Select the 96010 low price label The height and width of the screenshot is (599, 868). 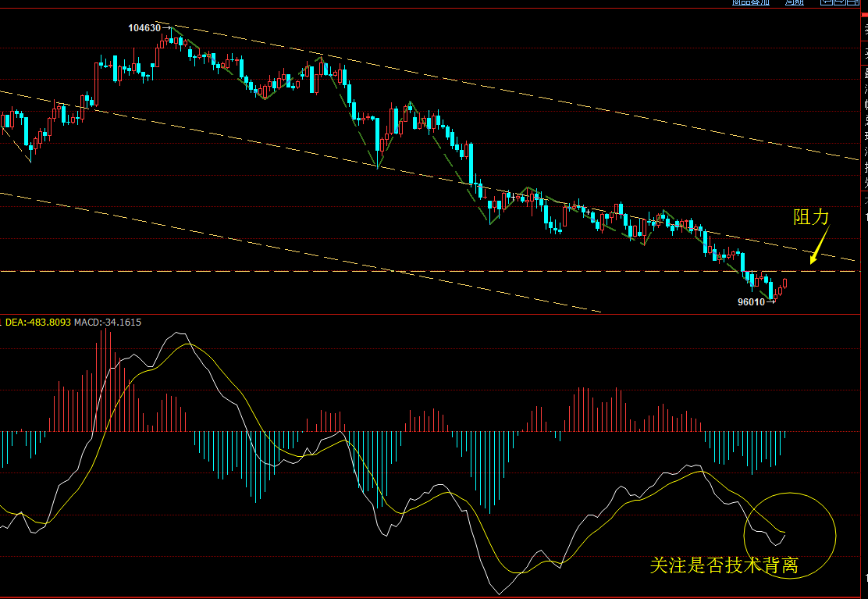point(751,301)
